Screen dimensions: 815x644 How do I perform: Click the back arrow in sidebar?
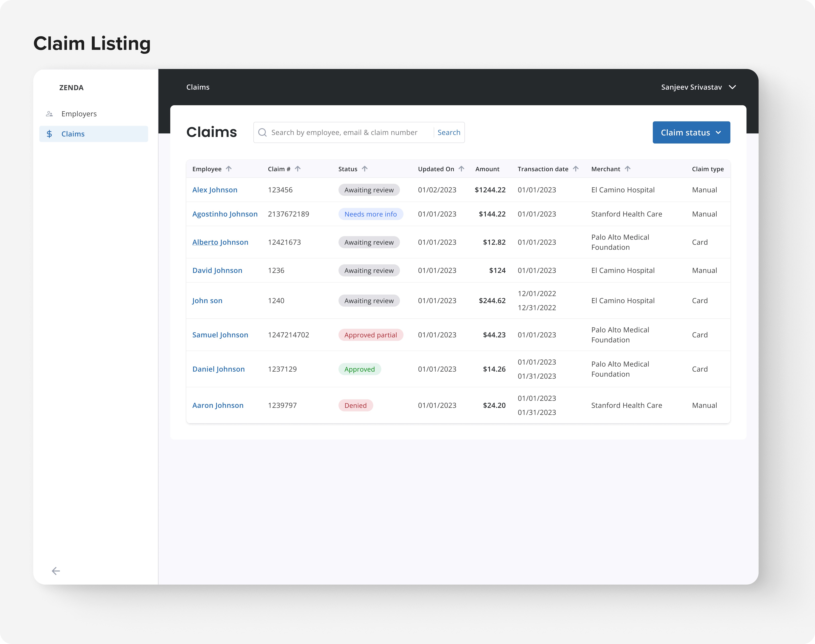[56, 571]
